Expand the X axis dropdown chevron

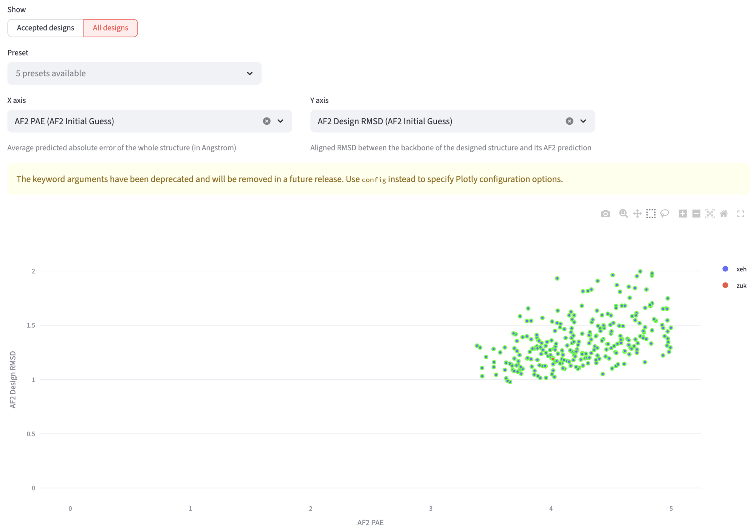pos(280,121)
